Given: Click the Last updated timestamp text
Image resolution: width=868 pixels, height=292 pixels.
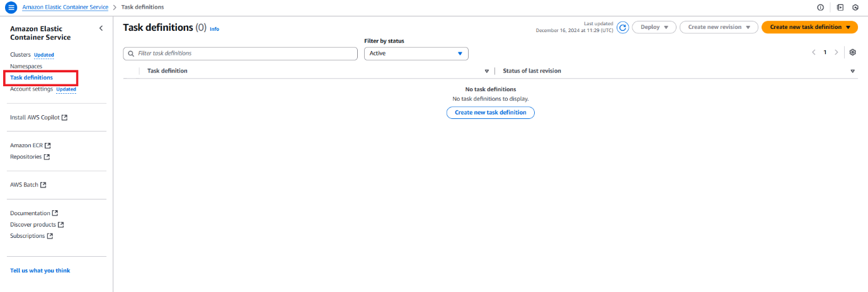Looking at the screenshot, I should (x=574, y=27).
